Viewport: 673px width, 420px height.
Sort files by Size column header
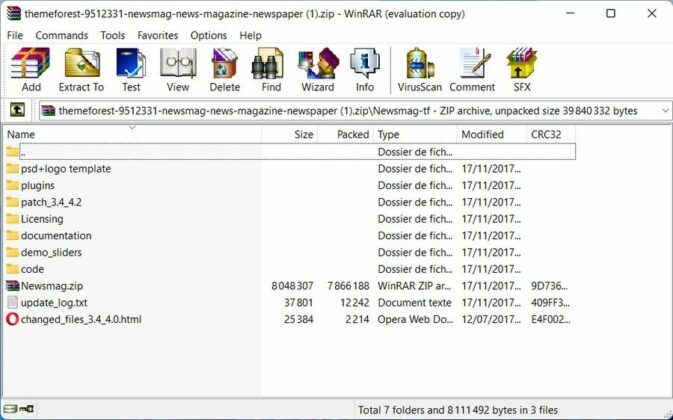click(303, 134)
